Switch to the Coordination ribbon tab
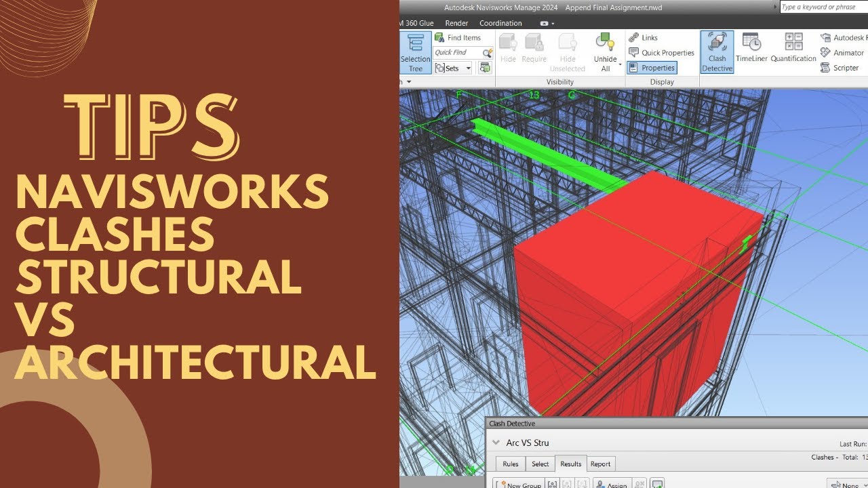Viewport: 868px width, 488px height. 500,23
